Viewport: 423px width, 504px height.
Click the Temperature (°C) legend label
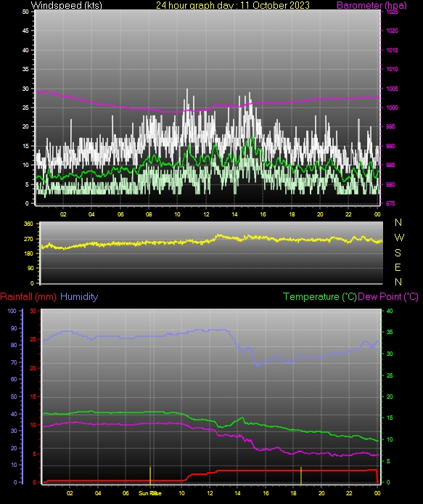point(319,297)
